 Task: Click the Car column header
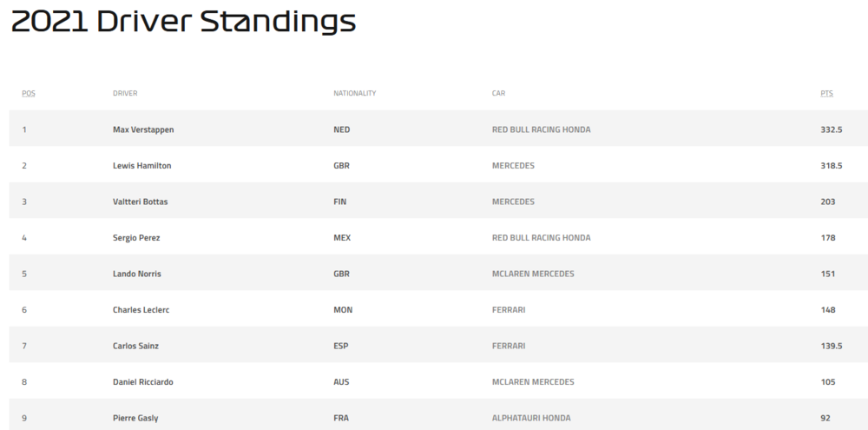(x=498, y=93)
